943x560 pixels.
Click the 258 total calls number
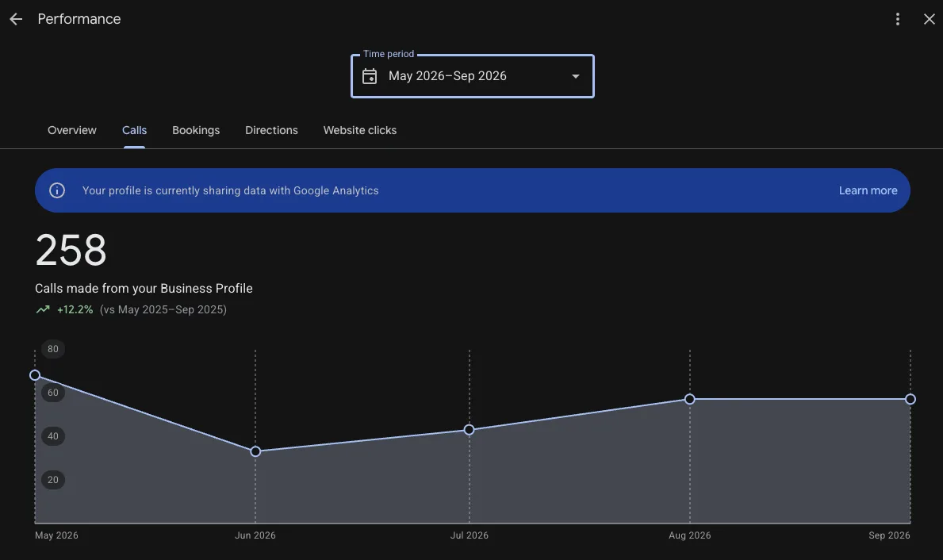click(71, 250)
